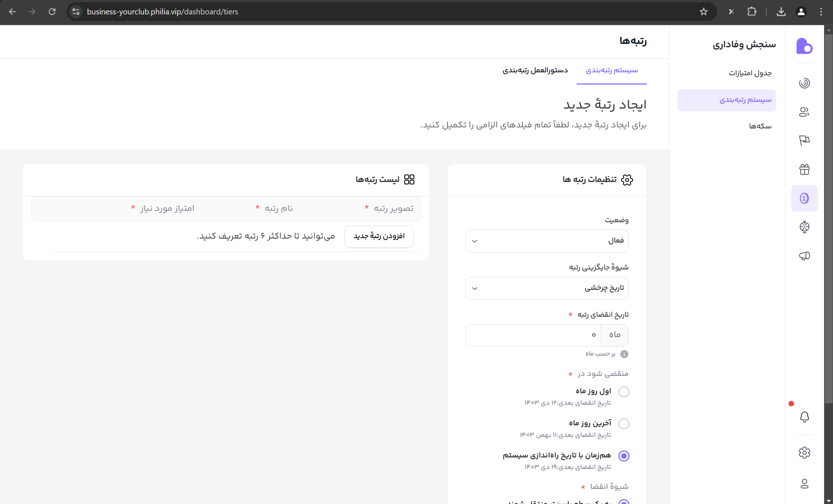Select the آخرین روز ماه radio option
The image size is (833, 504).
coord(624,424)
